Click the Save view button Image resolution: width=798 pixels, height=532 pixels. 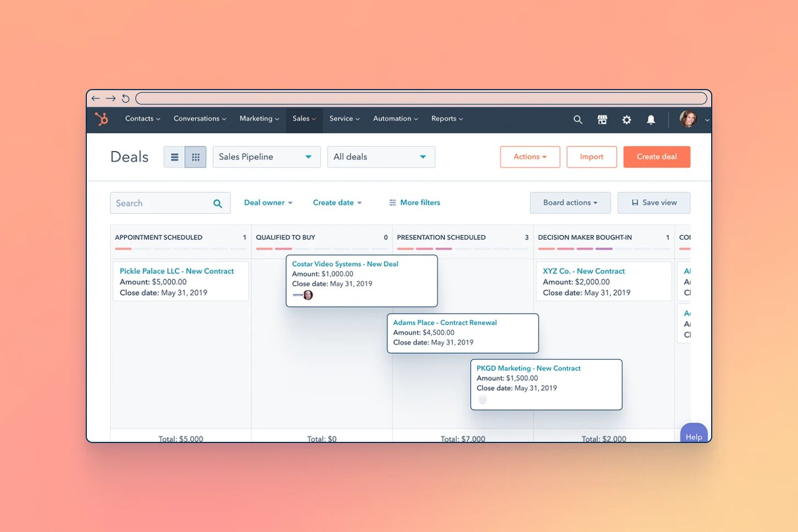point(654,203)
